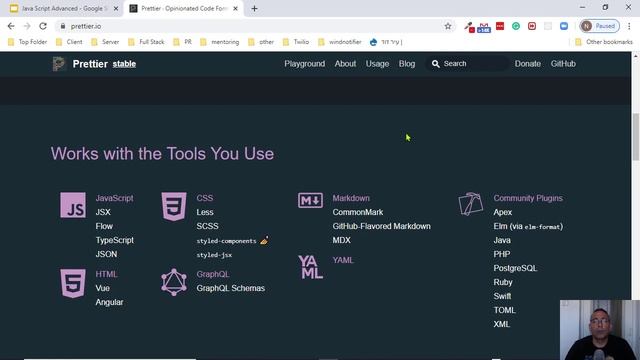Click the Community Plugins tools icon
Screen dimensions: 640x360
point(471,204)
